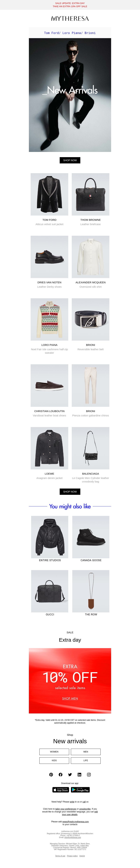Viewport: 140px width, 868px height.
Task: View the Thom Browne leather briefcase image
Action: click(x=91, y=194)
